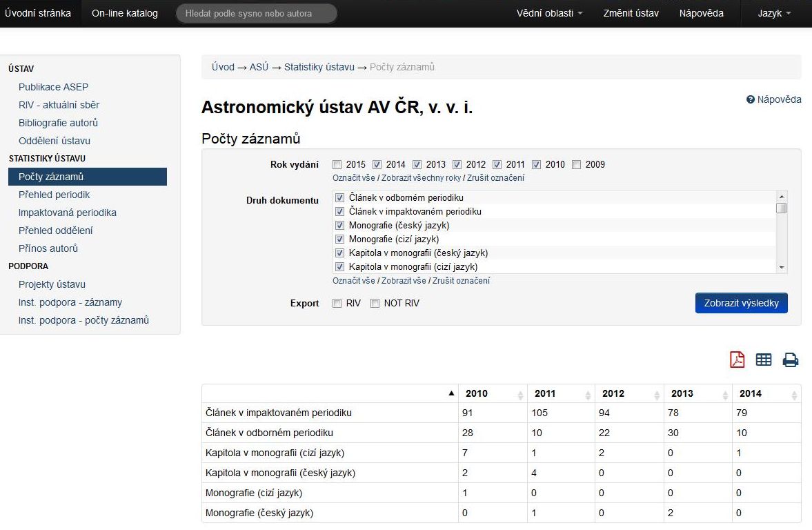Go to the Úvod breadcrumb
The width and height of the screenshot is (812, 530).
click(x=223, y=68)
